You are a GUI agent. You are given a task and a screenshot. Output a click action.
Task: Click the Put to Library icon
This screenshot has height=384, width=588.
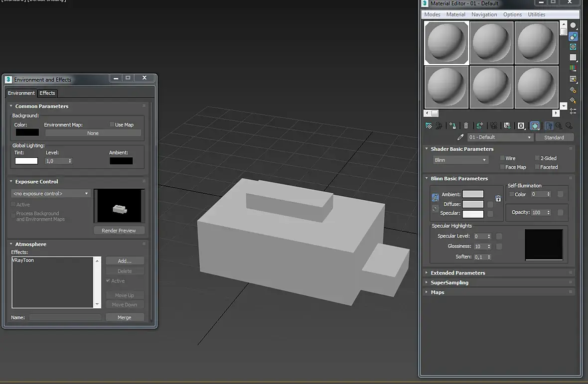point(507,126)
